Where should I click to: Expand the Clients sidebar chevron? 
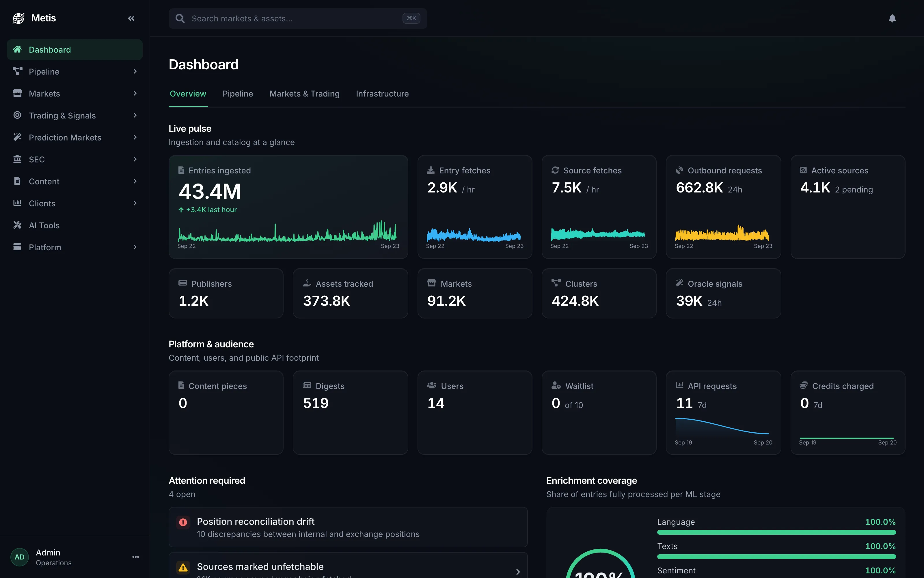click(x=135, y=203)
